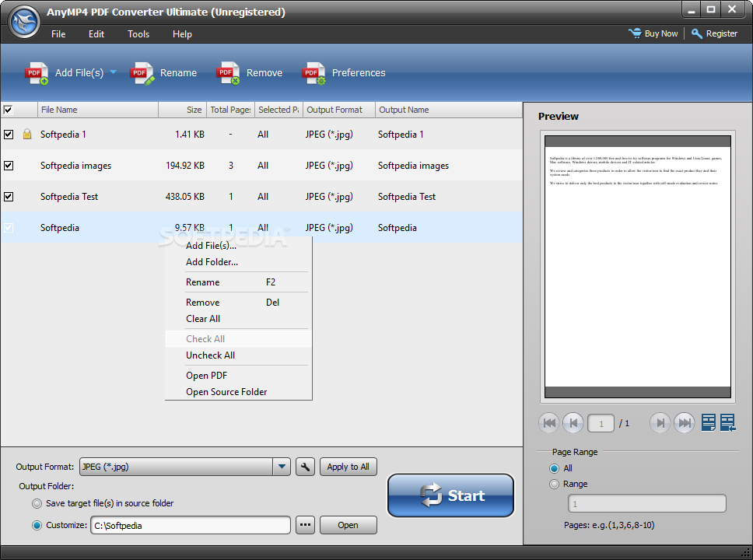Viewport: 753px width, 560px height.
Task: Click the Register link
Action: pyautogui.click(x=721, y=33)
